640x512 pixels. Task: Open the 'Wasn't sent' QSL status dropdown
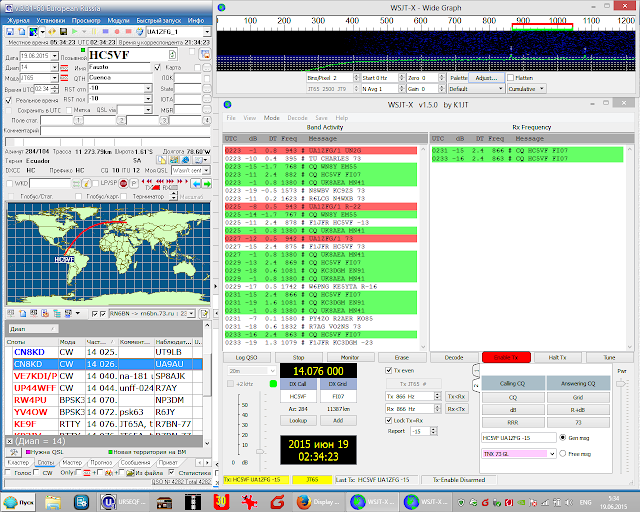207,170
